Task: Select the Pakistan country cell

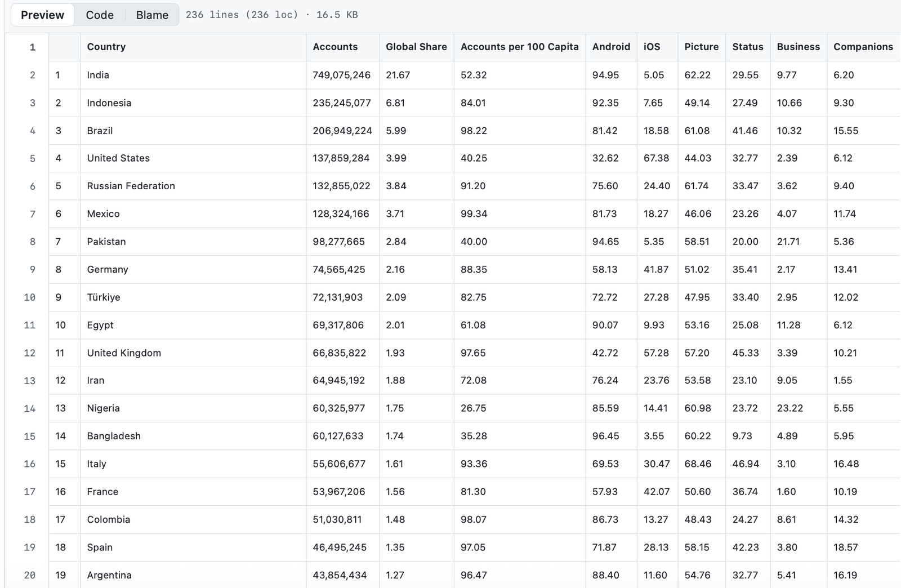Action: pos(193,242)
